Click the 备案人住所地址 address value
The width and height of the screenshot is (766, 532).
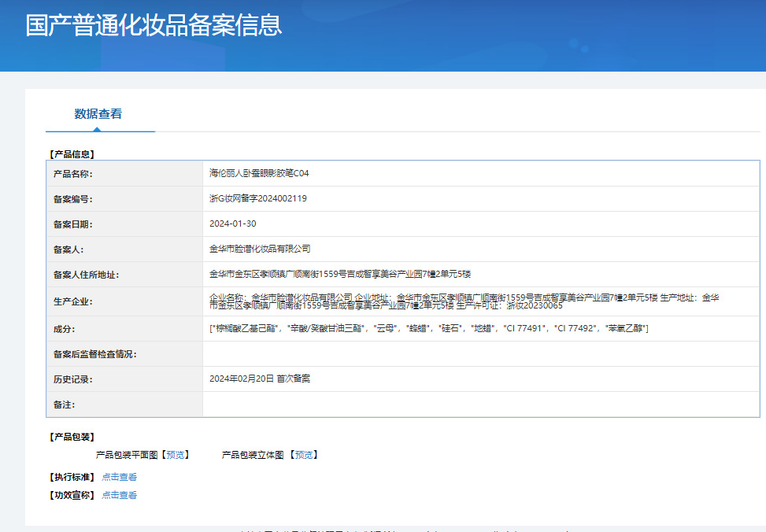340,274
